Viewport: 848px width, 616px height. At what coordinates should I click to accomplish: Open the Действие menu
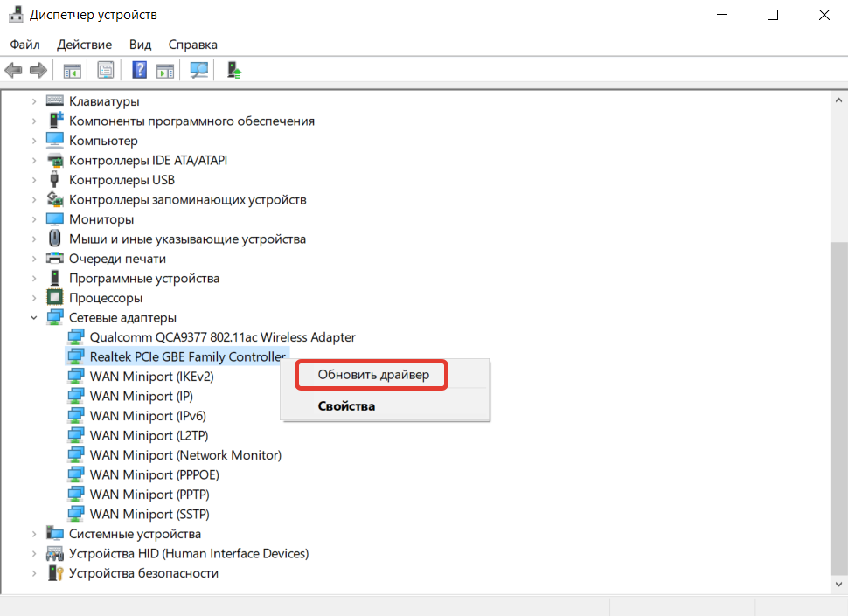point(84,45)
